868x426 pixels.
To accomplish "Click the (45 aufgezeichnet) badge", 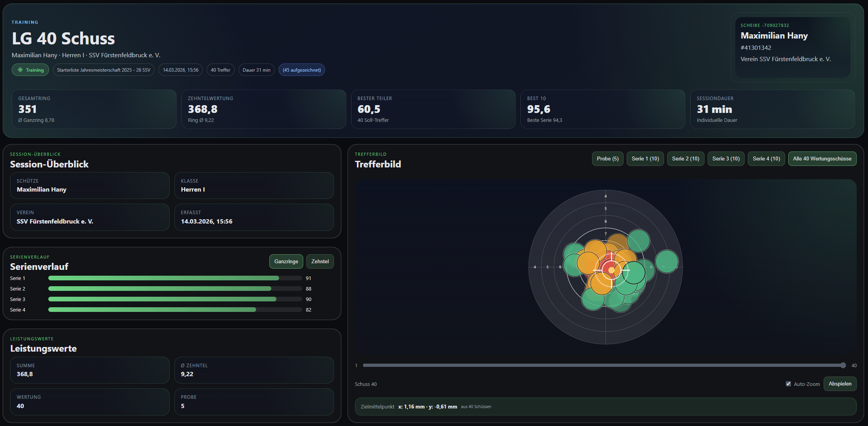I will 302,70.
